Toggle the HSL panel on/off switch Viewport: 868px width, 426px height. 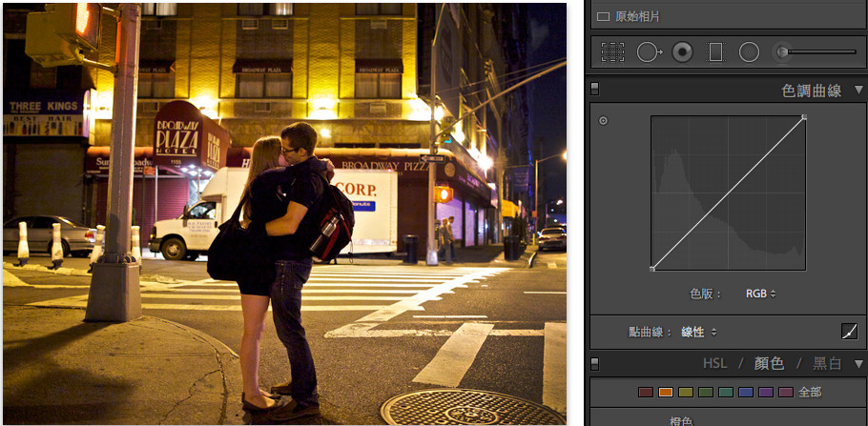tap(594, 363)
